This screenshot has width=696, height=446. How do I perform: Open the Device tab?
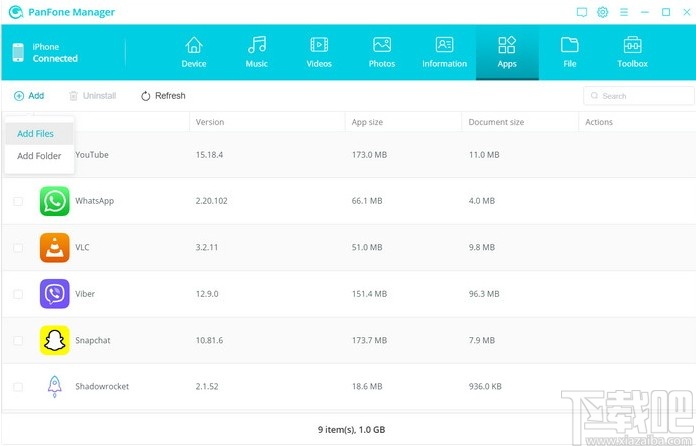click(x=194, y=52)
